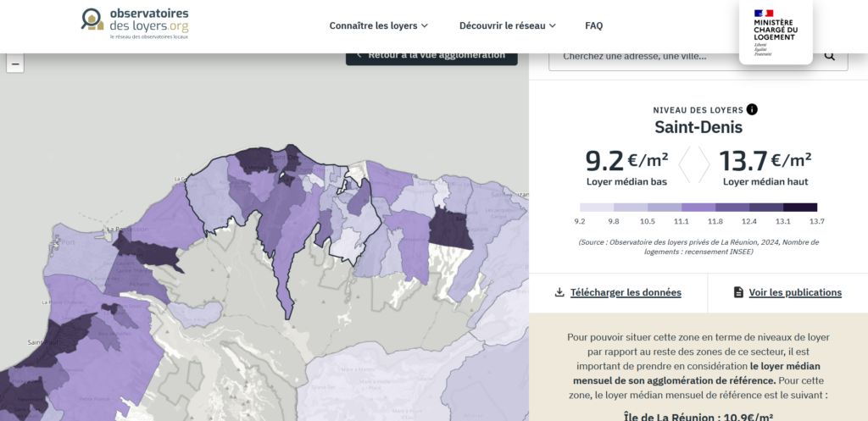Open the Voir les publications link
Image resolution: width=868 pixels, height=421 pixels.
pyautogui.click(x=795, y=292)
